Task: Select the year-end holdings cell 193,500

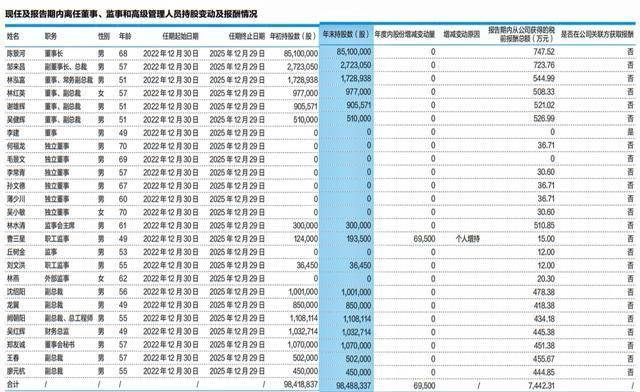Action: pyautogui.click(x=359, y=239)
